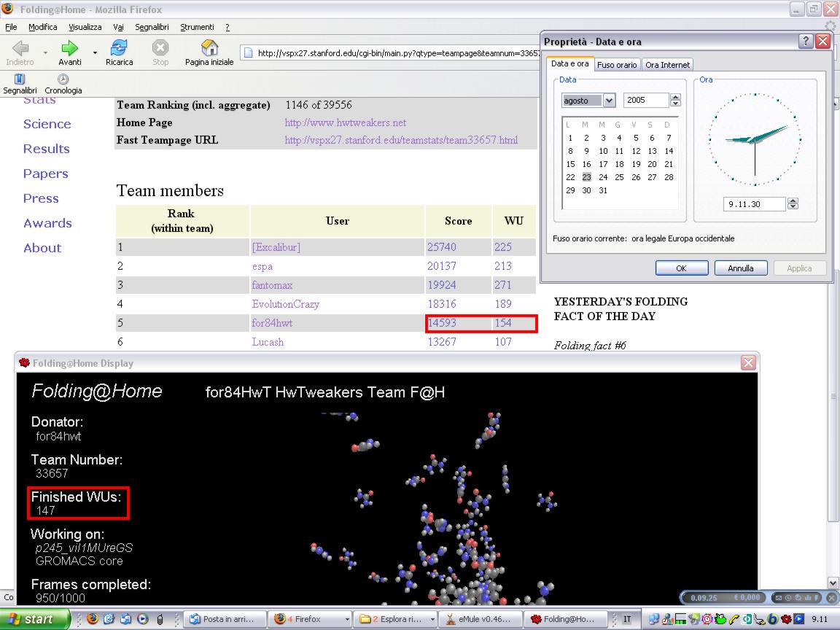Open the Avanti forward history dropdown arrow
The width and height of the screenshot is (840, 630).
pyautogui.click(x=95, y=52)
